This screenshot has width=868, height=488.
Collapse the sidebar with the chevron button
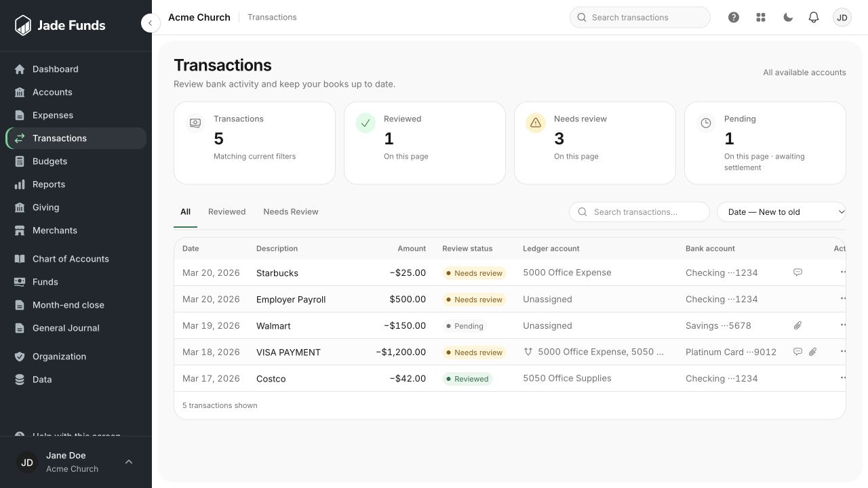pyautogui.click(x=151, y=23)
